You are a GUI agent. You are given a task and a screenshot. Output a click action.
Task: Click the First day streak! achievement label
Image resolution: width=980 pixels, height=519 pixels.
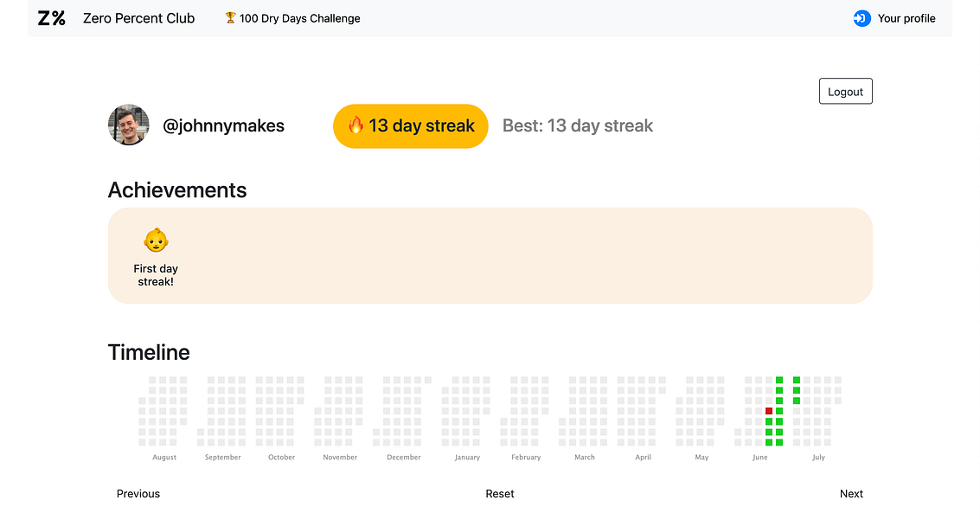click(x=156, y=275)
